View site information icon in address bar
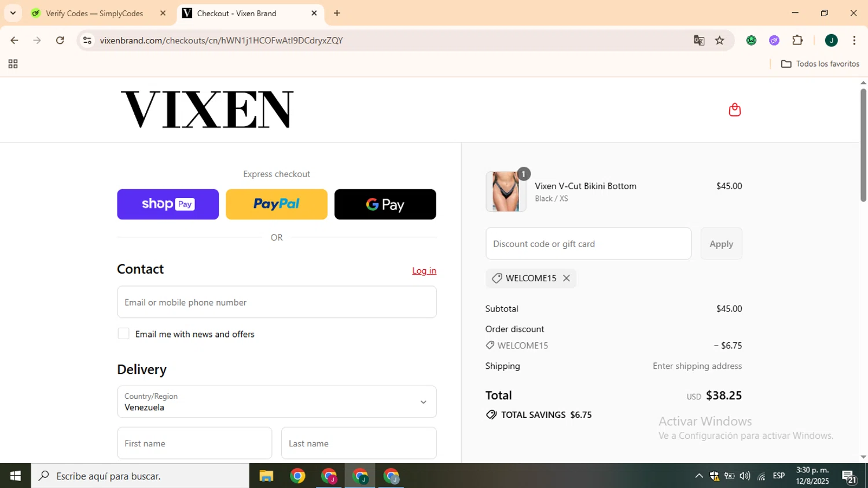 (x=87, y=41)
